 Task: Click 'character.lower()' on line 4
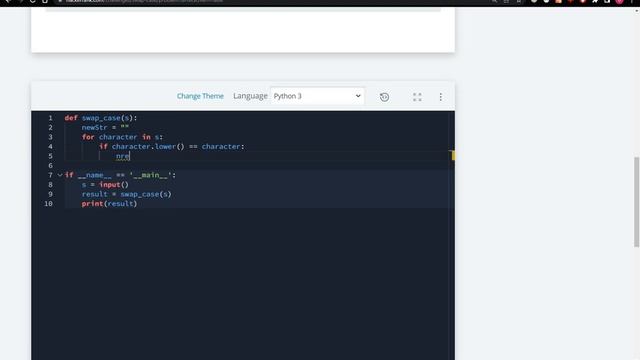pyautogui.click(x=148, y=147)
